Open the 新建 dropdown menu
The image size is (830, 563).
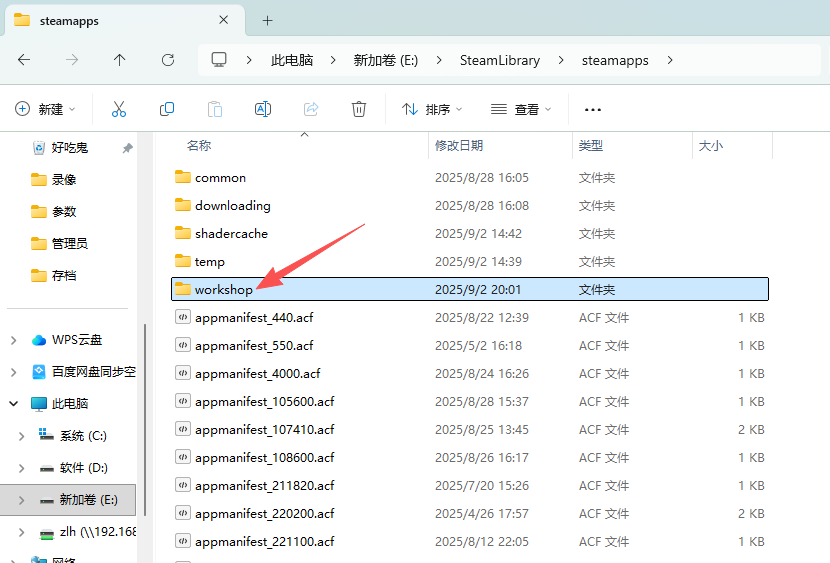tap(46, 109)
